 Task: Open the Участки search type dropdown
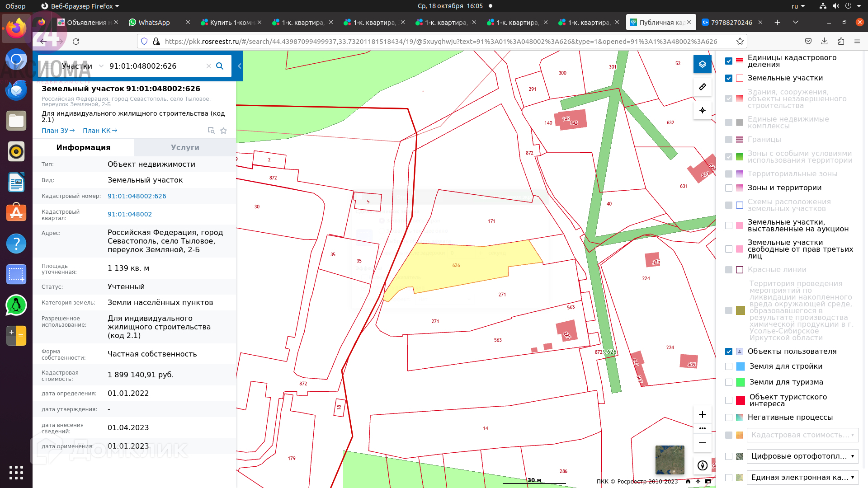coord(82,66)
